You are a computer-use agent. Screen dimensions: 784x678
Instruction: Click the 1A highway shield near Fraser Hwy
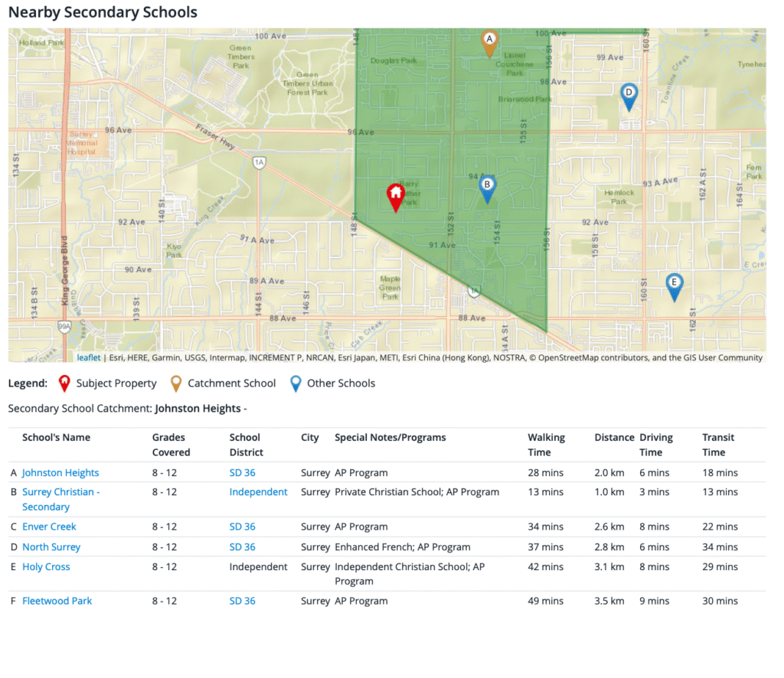[x=259, y=162]
